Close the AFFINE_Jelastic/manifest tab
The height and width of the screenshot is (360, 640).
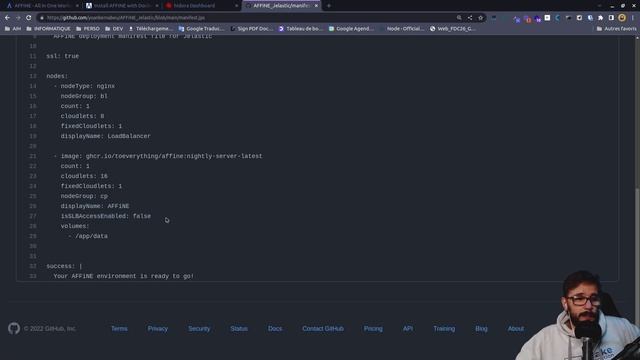click(316, 6)
